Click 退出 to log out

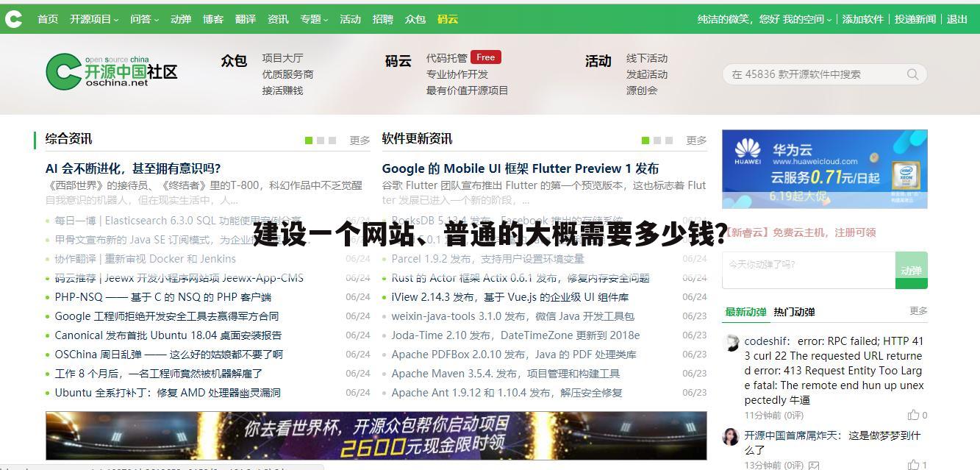tap(957, 19)
